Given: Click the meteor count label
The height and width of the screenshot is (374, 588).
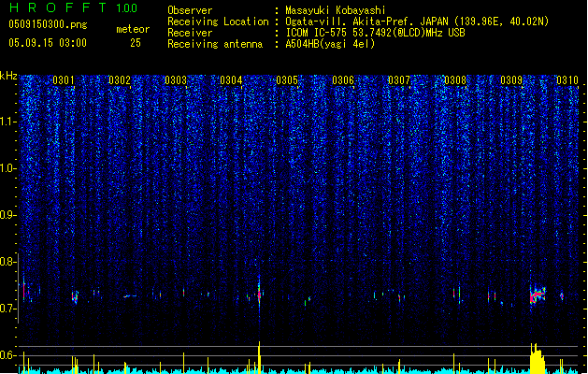Looking at the screenshot, I should tap(133, 29).
